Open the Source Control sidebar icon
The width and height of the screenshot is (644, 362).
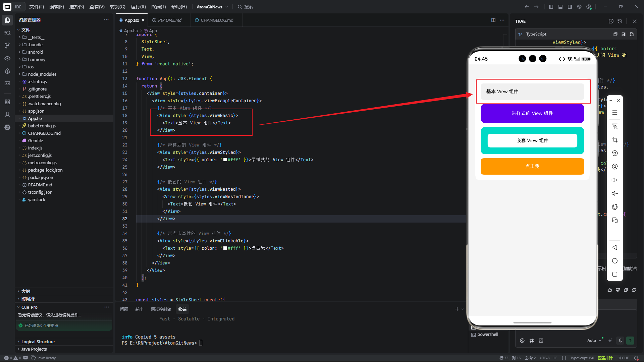(x=7, y=45)
